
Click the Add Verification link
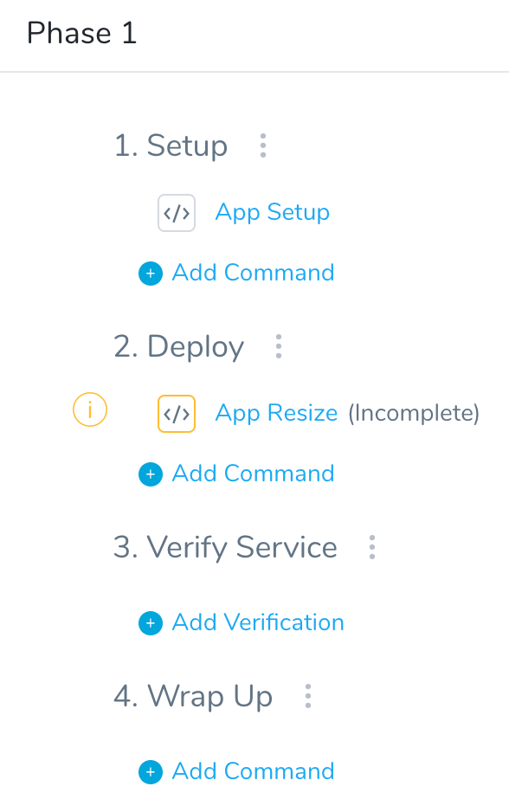(x=258, y=622)
